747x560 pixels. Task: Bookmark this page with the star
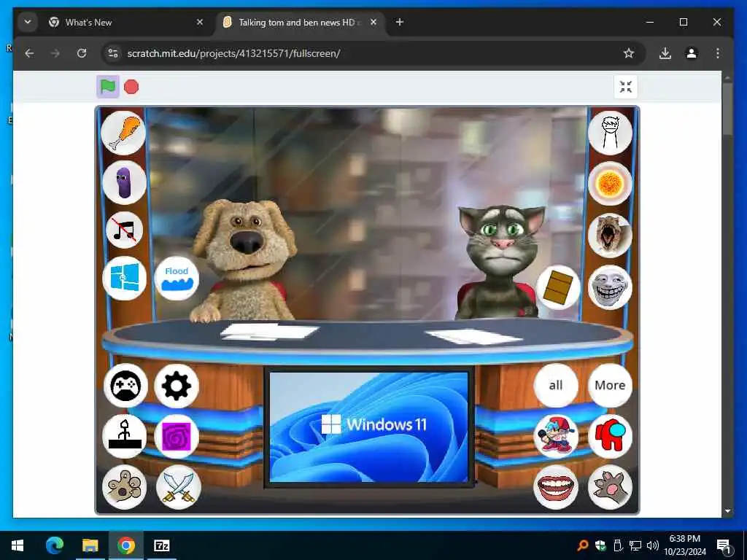point(629,53)
